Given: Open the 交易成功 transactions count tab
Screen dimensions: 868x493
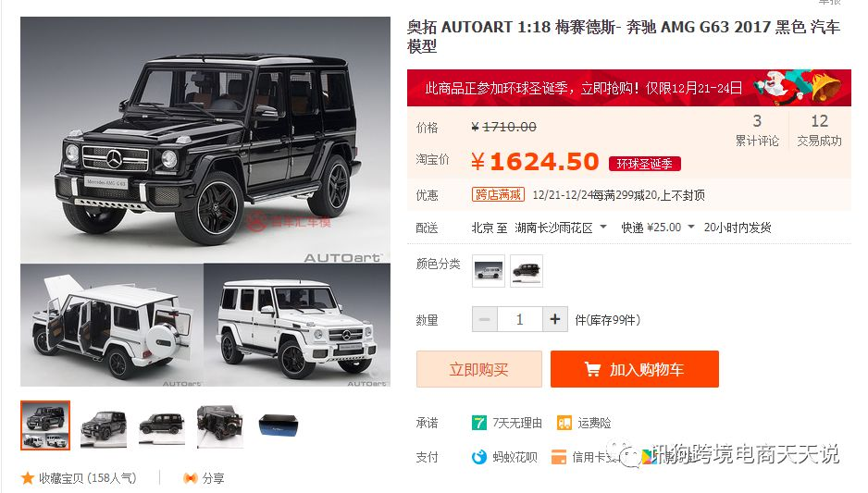Looking at the screenshot, I should pos(819,130).
